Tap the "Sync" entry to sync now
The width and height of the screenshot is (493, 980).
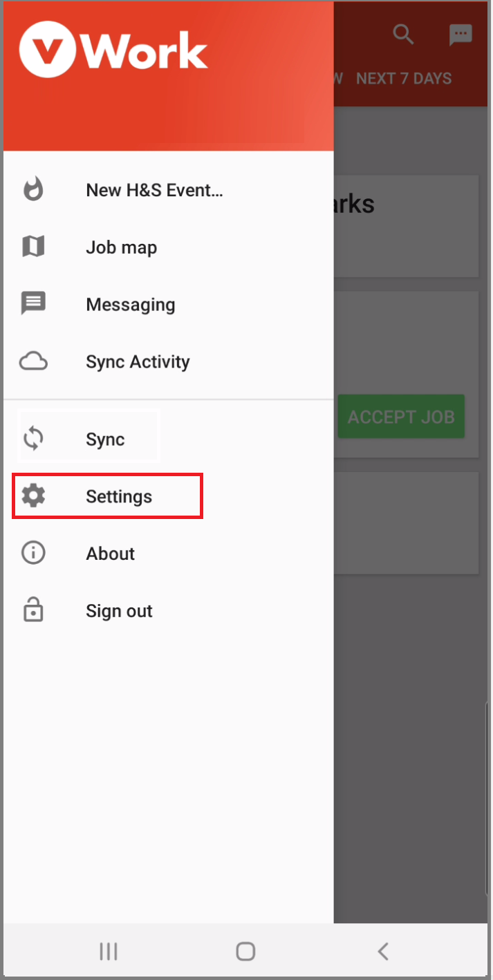click(x=104, y=438)
